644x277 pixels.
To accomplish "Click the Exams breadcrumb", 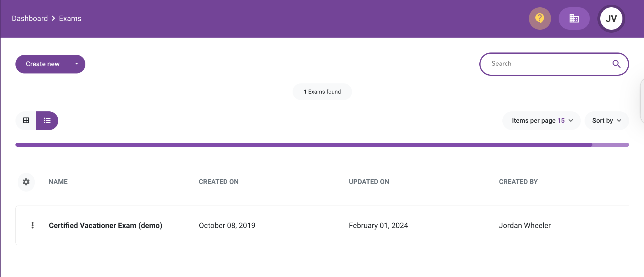I will [x=70, y=18].
